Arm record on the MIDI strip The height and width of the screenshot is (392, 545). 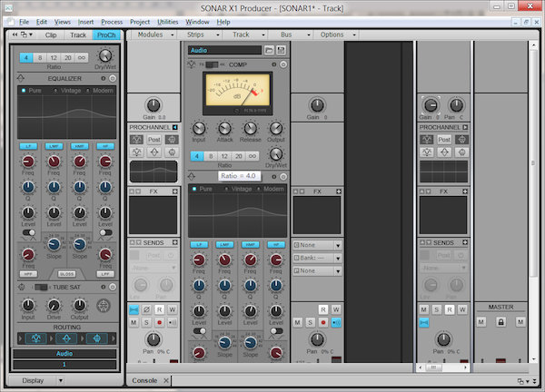coord(323,322)
